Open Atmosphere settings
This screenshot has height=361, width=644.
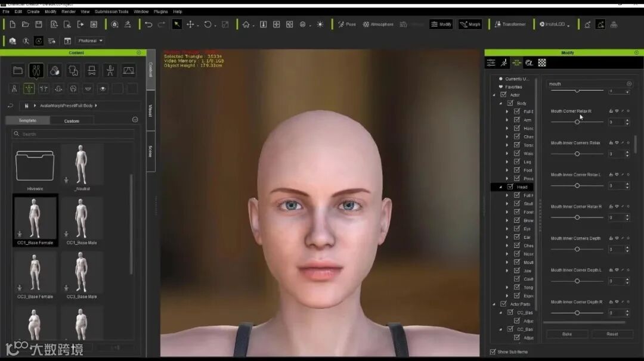[x=378, y=24]
